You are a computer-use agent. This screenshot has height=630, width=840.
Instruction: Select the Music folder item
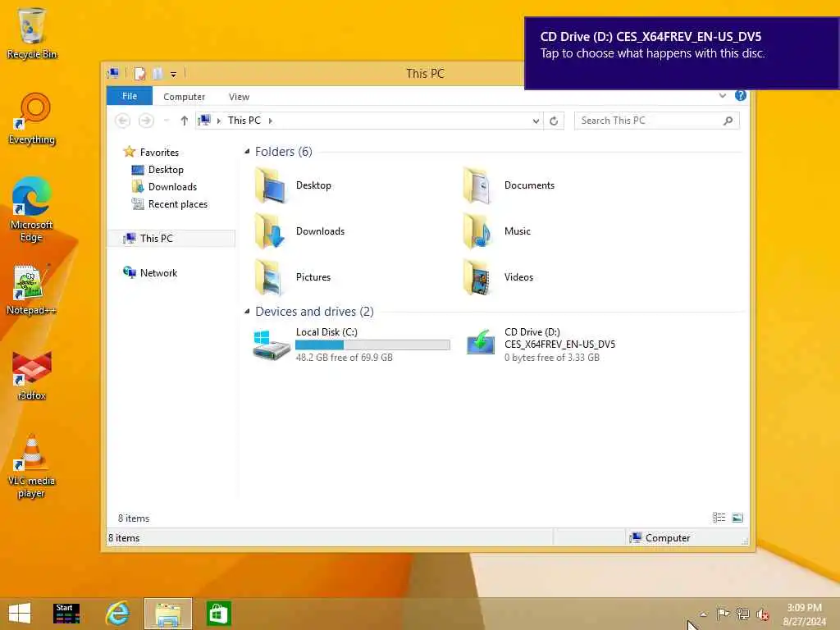pos(496,231)
